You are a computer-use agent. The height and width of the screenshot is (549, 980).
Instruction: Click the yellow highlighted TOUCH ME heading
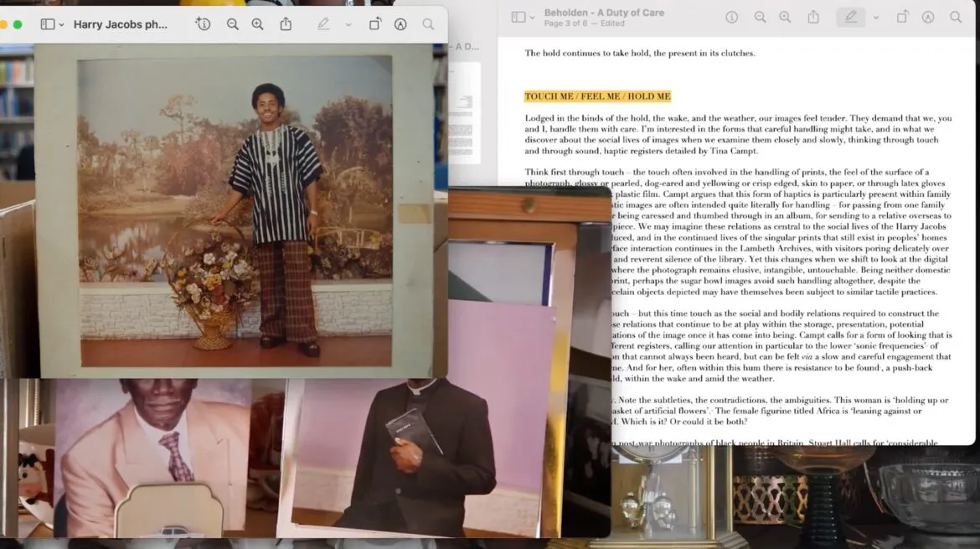coord(597,96)
